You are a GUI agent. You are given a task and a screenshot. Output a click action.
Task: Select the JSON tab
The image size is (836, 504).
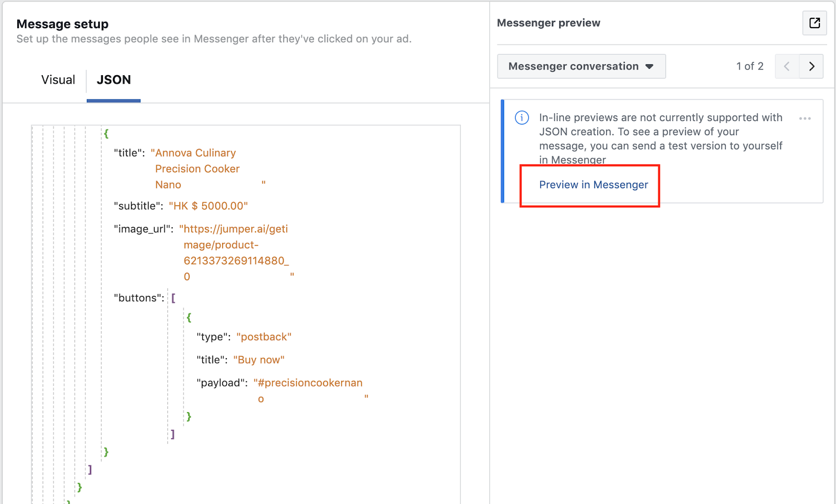(x=113, y=80)
